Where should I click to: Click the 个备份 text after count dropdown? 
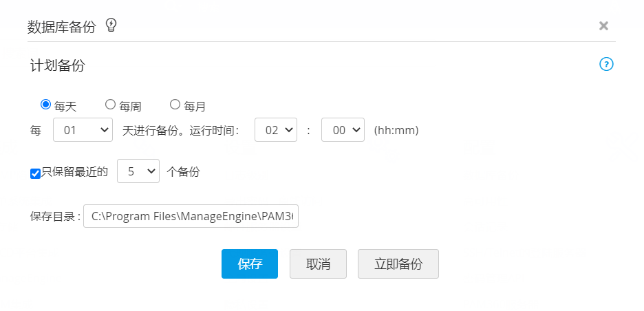(184, 172)
